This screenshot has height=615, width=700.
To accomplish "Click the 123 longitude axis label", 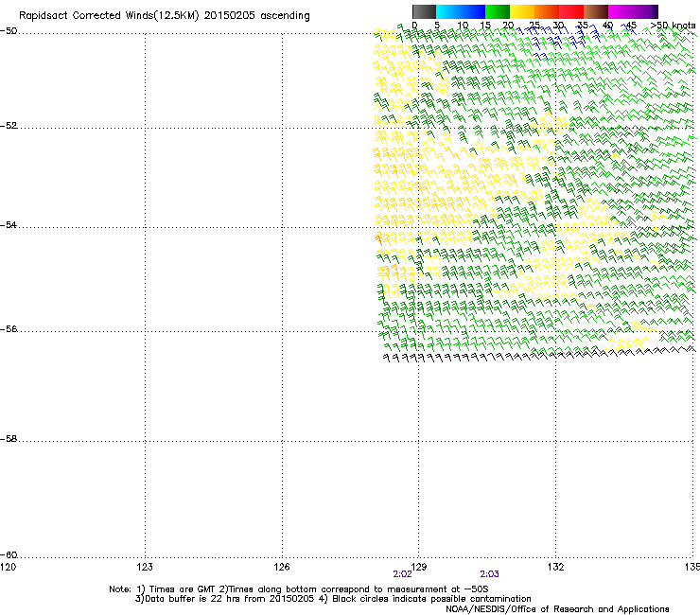I will (x=145, y=567).
